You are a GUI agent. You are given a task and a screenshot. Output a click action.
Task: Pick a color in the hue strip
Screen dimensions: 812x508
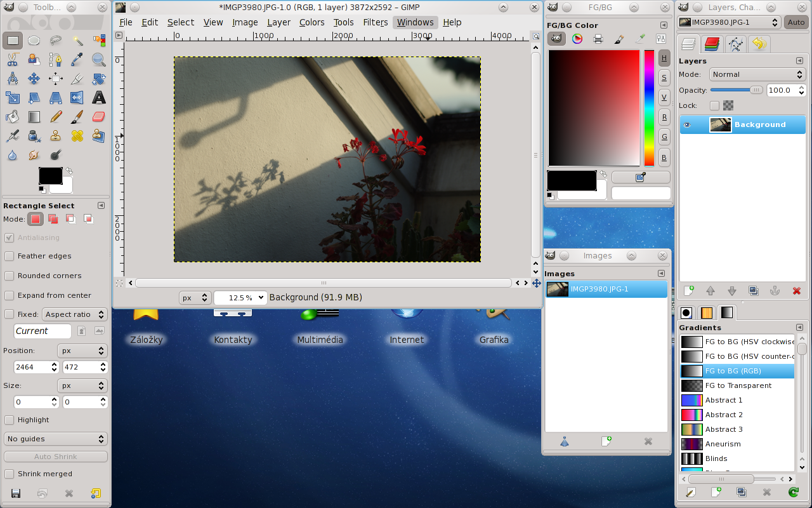pos(649,108)
